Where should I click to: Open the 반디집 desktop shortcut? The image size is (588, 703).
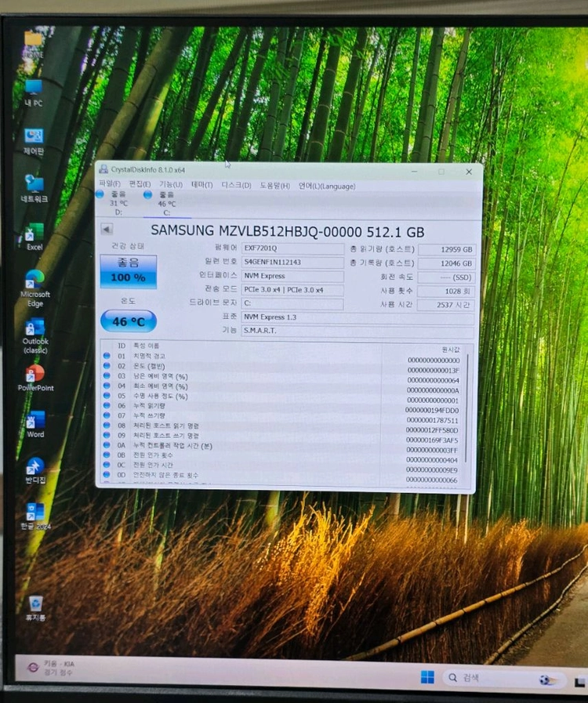(x=35, y=471)
